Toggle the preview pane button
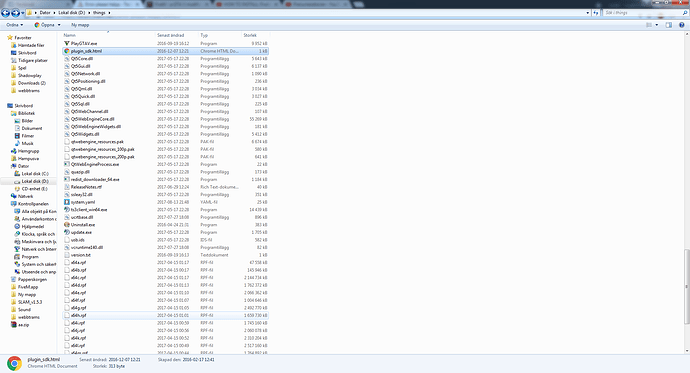 tap(668, 25)
